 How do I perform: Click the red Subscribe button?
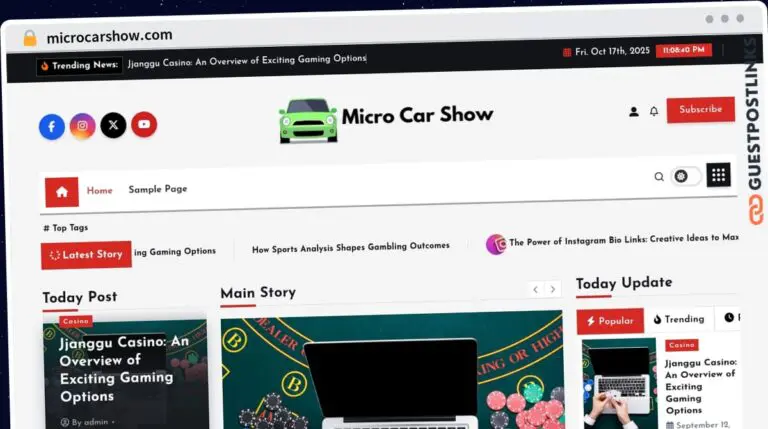pyautogui.click(x=700, y=110)
